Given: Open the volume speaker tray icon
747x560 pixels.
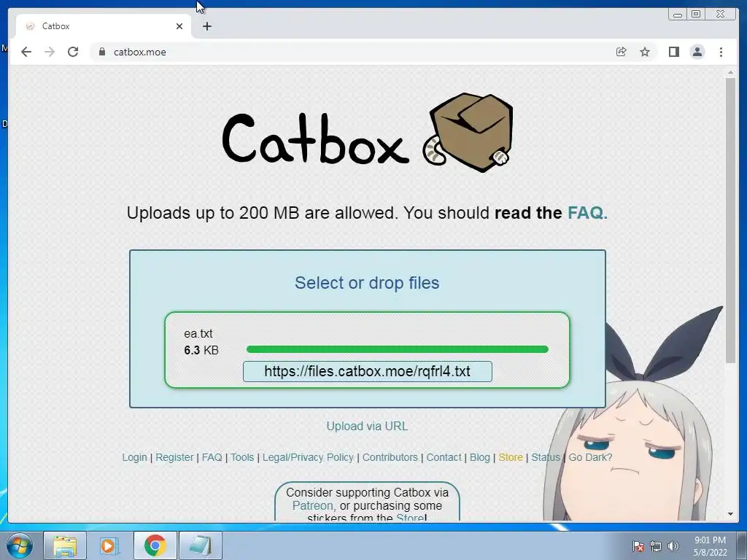Looking at the screenshot, I should pos(673,546).
